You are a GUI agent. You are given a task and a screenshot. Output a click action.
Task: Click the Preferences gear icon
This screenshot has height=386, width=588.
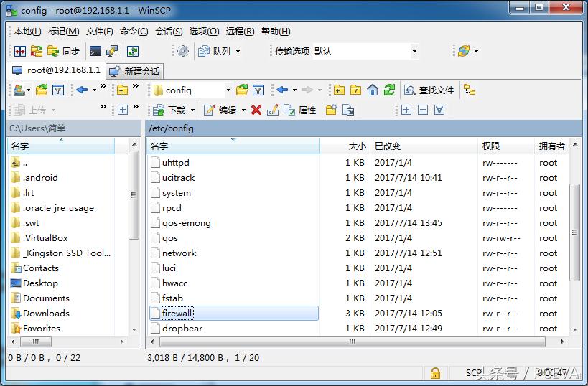[x=183, y=51]
